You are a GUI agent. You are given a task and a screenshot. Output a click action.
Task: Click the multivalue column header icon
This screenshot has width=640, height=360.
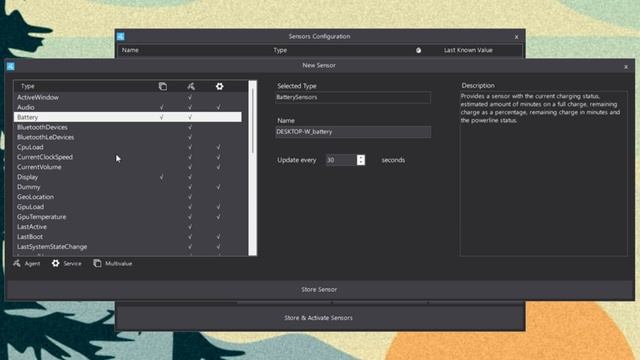point(162,86)
